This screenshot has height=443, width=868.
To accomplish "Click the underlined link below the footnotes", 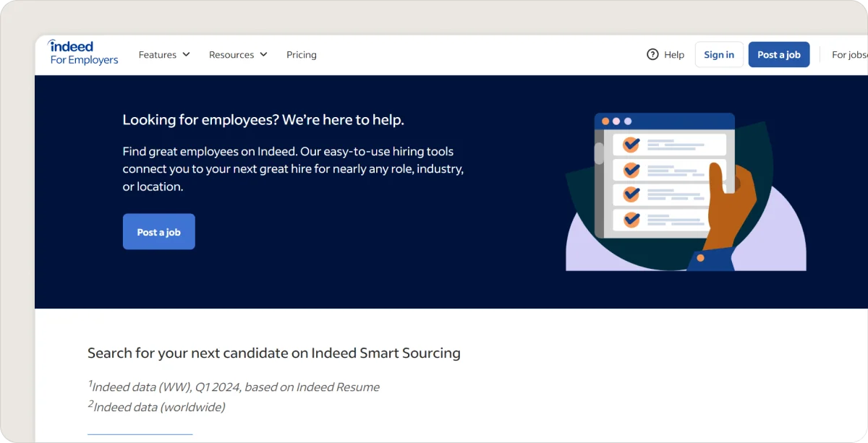I will [x=140, y=432].
